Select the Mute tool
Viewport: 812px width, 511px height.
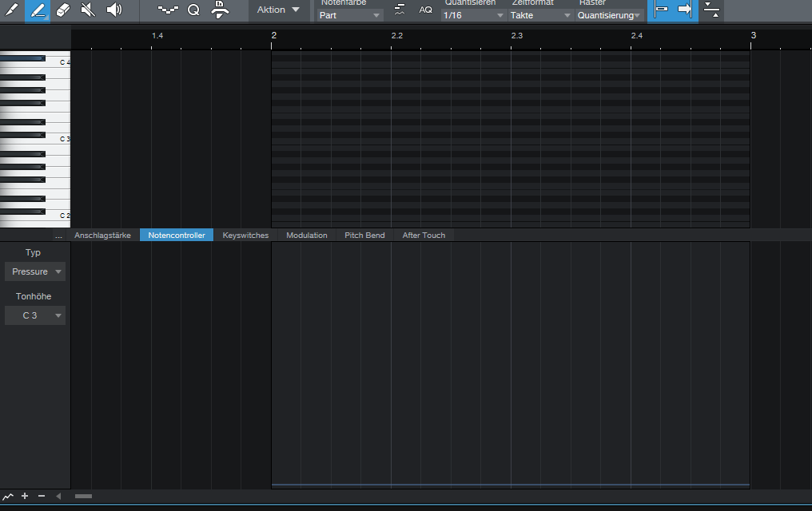coord(88,10)
